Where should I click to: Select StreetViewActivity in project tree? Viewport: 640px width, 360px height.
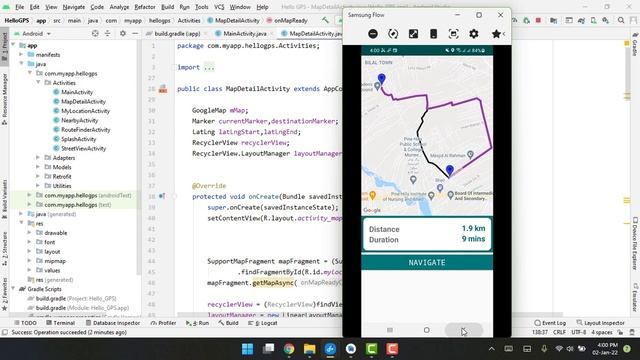(x=83, y=148)
